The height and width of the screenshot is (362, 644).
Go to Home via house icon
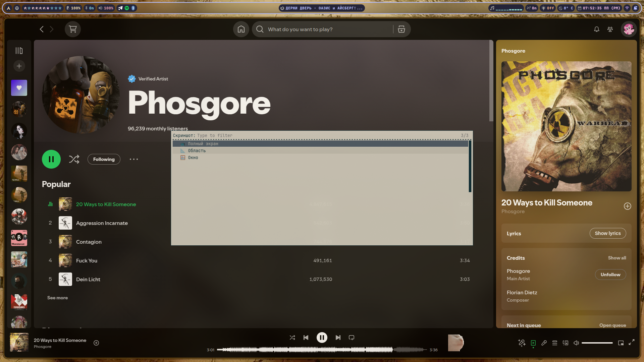tap(241, 29)
